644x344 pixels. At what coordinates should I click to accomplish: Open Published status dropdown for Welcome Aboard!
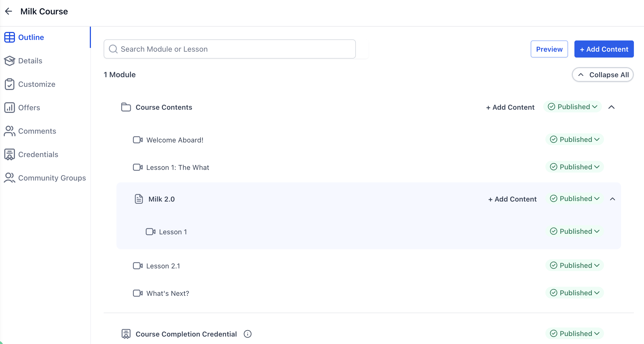point(575,140)
